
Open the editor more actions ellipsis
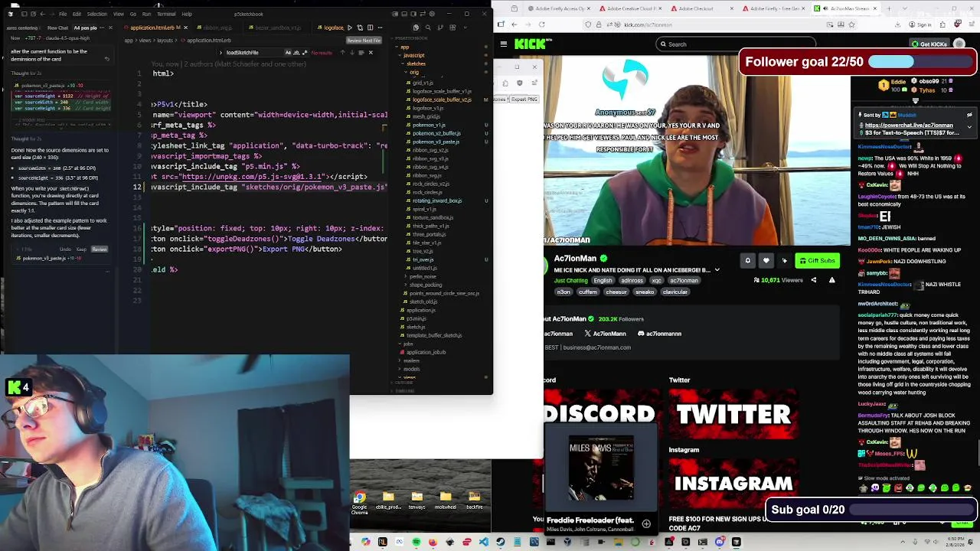click(x=381, y=28)
